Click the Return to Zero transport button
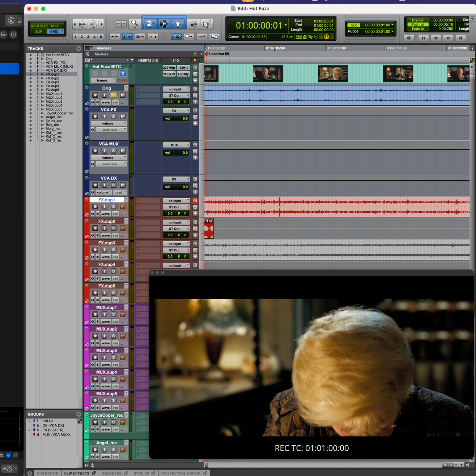Viewport: 476px width, 476px height. 423,38
